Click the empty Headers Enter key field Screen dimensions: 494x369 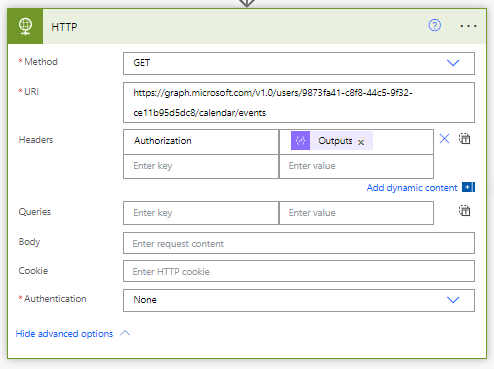(x=201, y=166)
